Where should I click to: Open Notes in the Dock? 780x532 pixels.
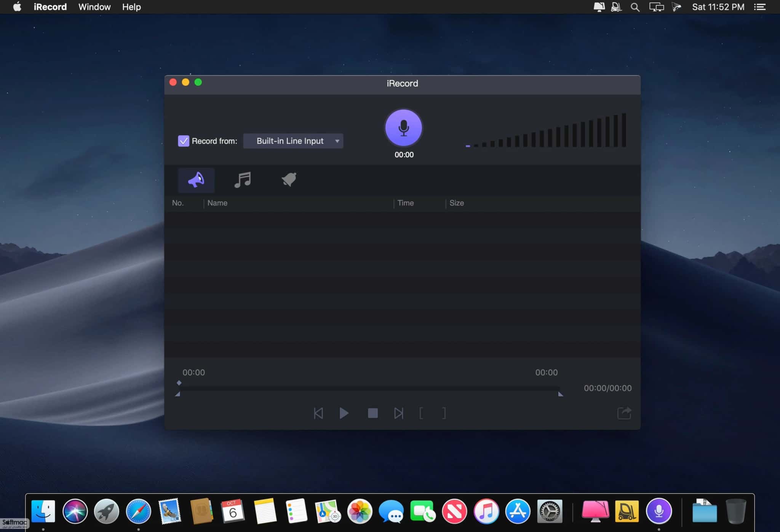[x=265, y=511]
